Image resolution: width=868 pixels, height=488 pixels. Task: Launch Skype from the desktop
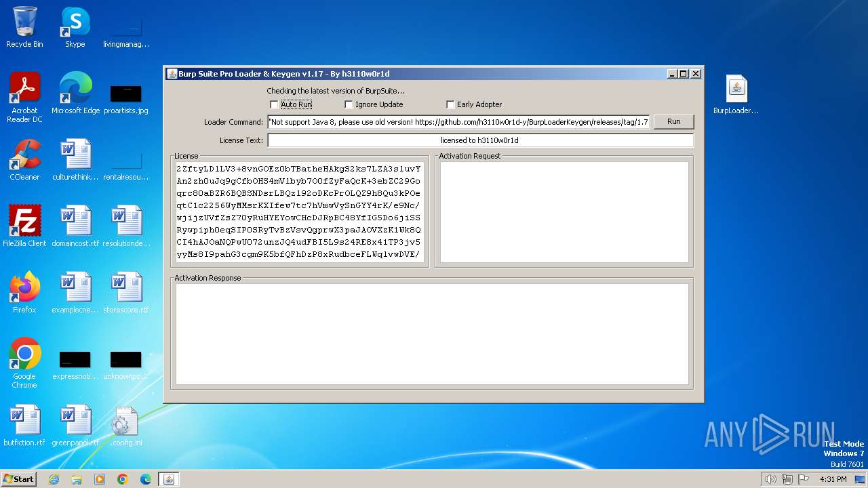coord(75,27)
